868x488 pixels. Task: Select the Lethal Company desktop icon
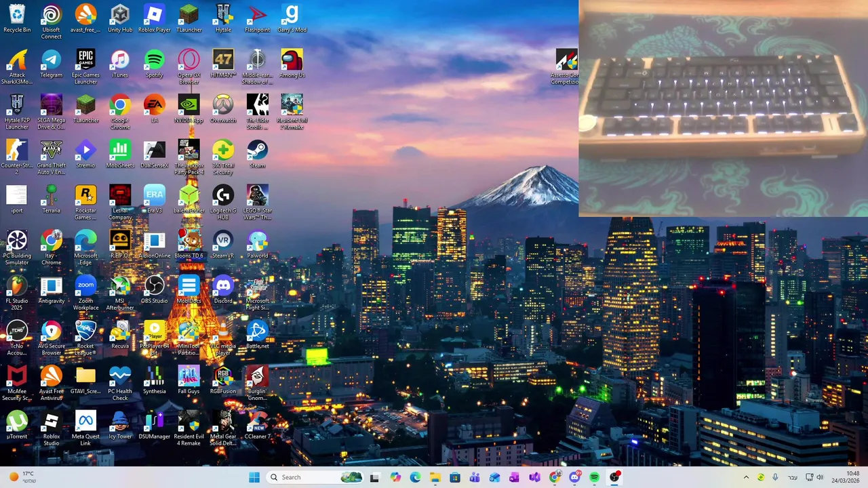tap(120, 203)
